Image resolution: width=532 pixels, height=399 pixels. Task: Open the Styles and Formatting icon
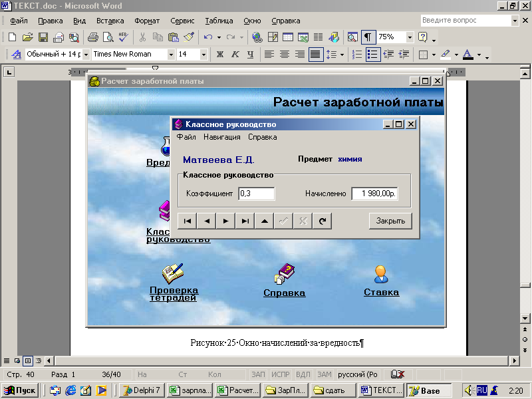coord(16,55)
